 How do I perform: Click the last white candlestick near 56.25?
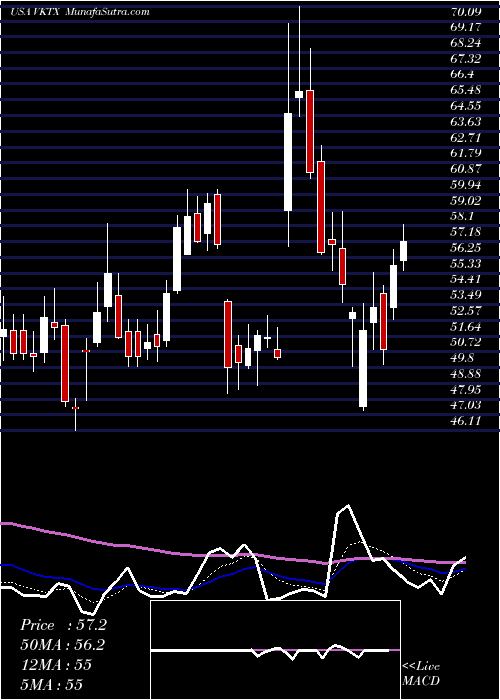(404, 251)
